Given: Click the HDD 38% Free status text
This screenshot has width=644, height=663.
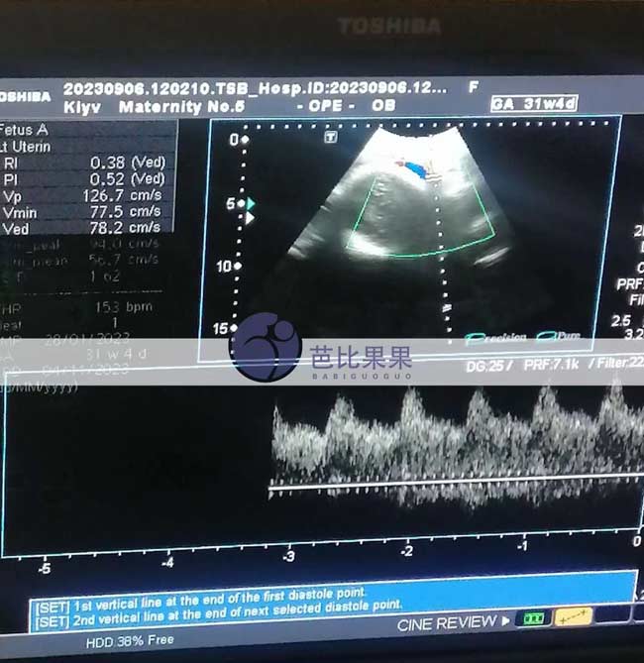Looking at the screenshot, I should [130, 641].
